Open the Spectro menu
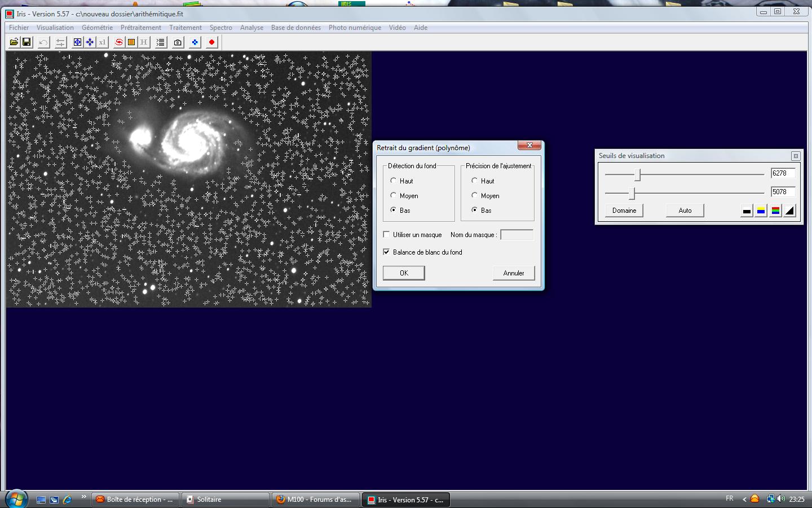Viewport: 812px width, 508px height. pos(221,27)
